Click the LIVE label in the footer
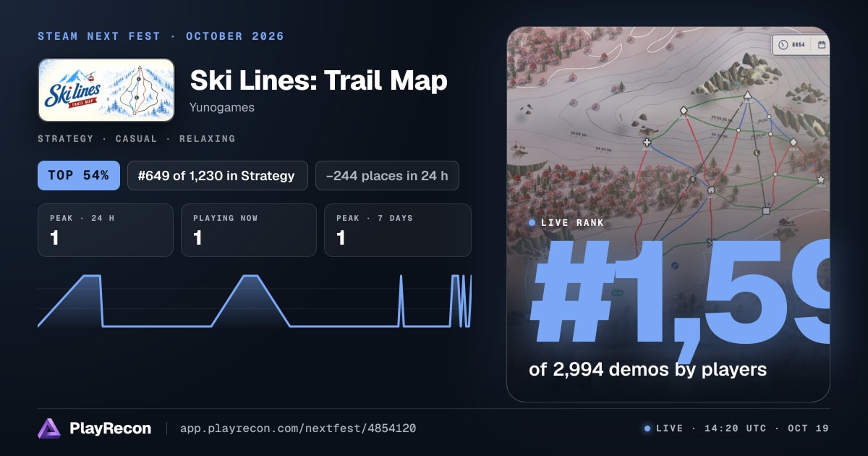Viewport: 868px width, 456px height. 669,428
